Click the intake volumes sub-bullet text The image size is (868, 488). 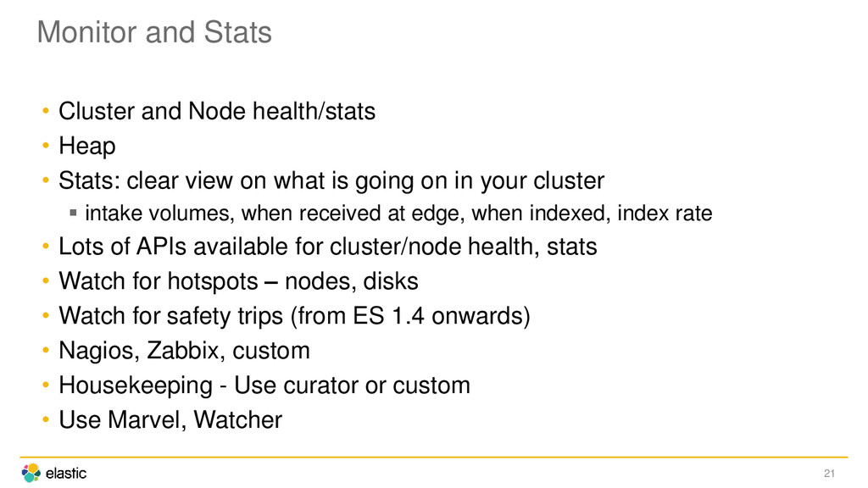click(x=398, y=213)
